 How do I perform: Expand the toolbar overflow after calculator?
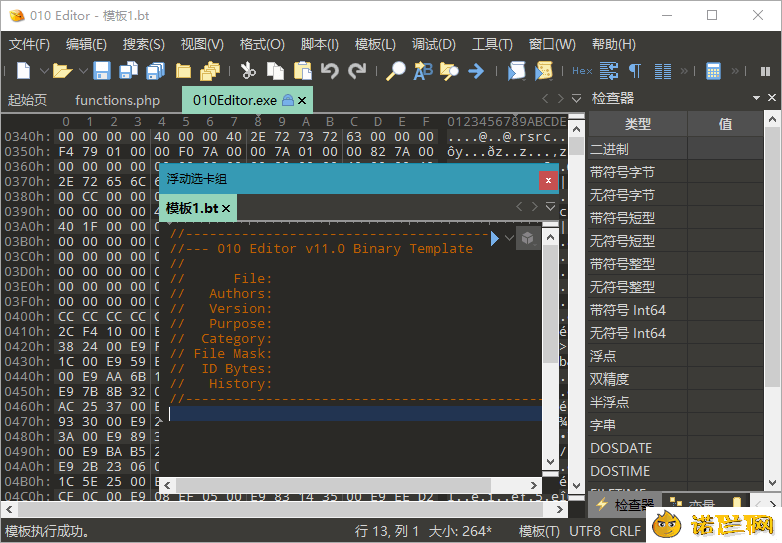tap(735, 71)
